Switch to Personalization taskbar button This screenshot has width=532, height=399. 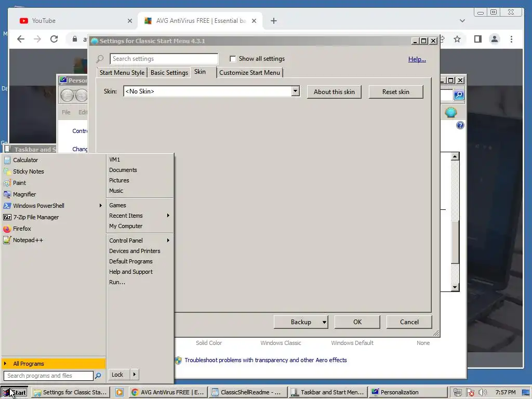[408, 392]
